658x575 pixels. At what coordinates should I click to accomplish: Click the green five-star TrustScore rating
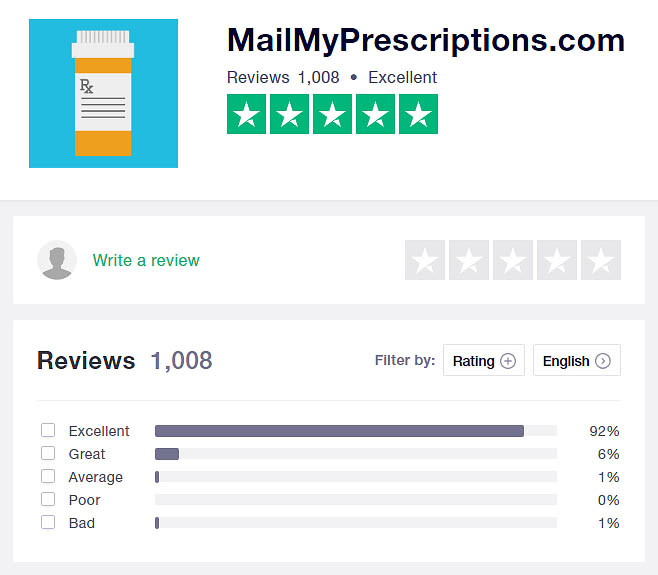pyautogui.click(x=332, y=114)
